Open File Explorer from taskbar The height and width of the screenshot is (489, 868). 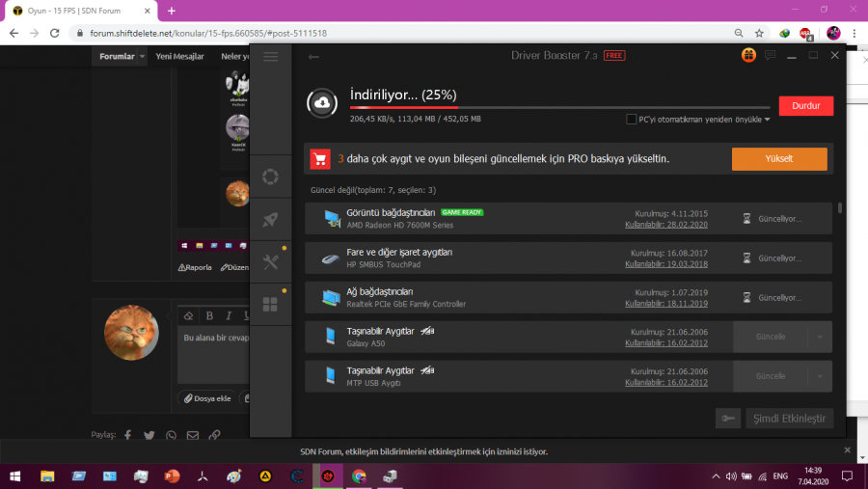tap(47, 476)
